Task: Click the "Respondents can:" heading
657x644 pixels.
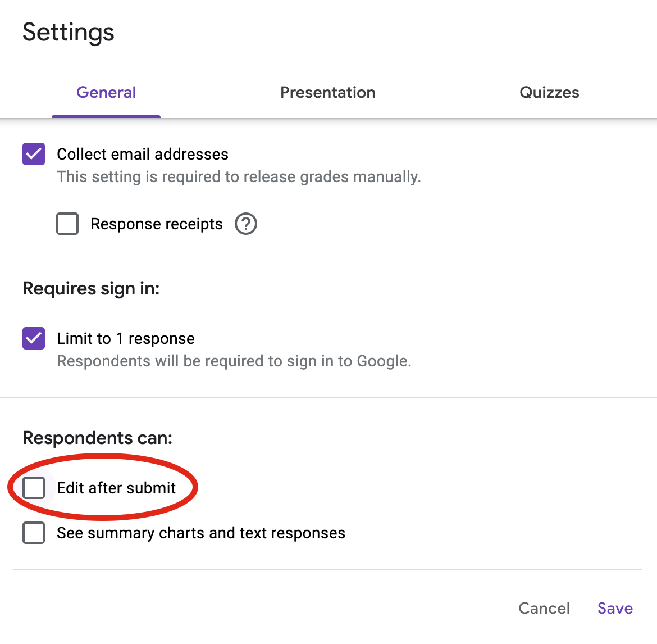Action: click(98, 438)
